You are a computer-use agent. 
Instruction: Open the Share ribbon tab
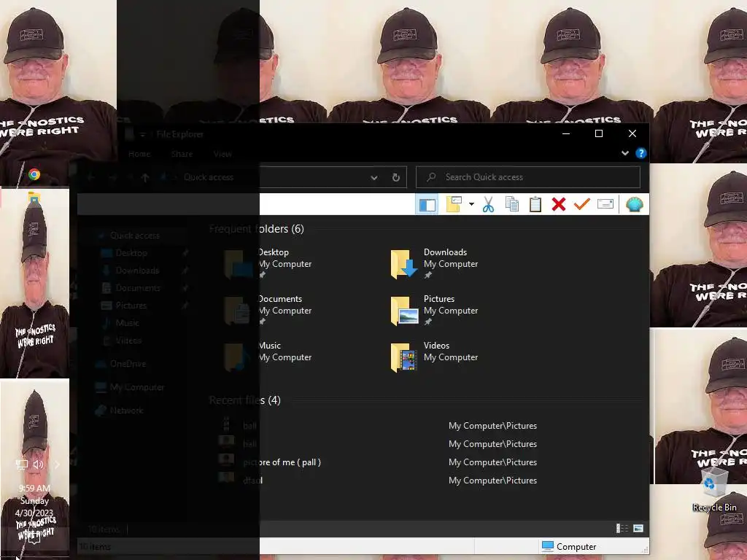tap(182, 154)
